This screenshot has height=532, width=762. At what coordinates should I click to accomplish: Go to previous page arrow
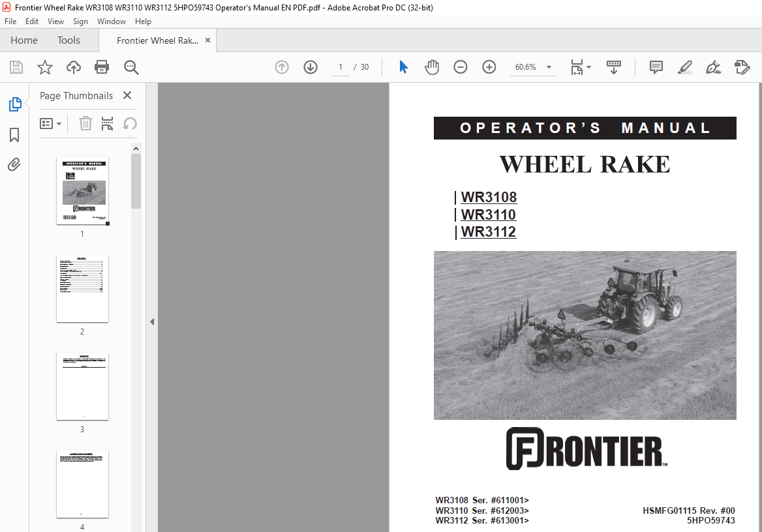pyautogui.click(x=282, y=67)
